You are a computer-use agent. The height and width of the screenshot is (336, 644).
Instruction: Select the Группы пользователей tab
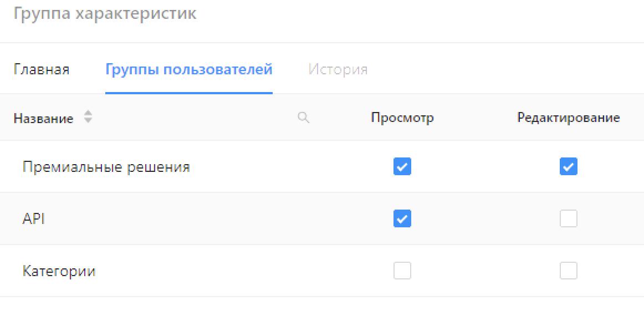188,70
